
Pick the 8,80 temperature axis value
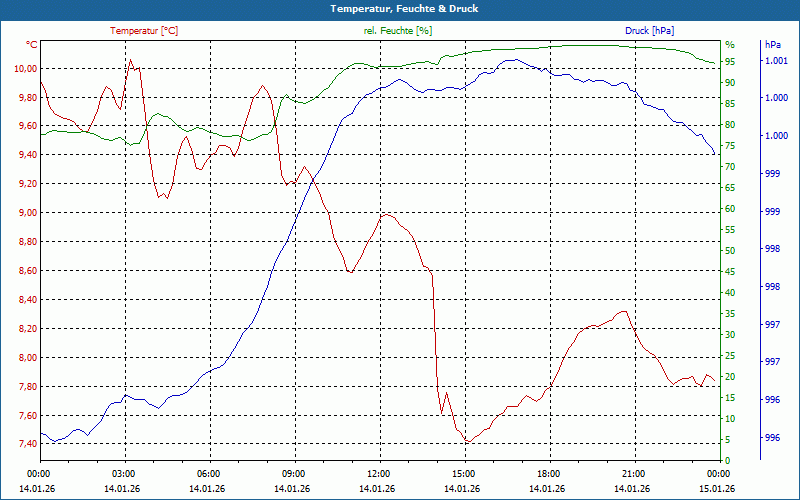28,242
